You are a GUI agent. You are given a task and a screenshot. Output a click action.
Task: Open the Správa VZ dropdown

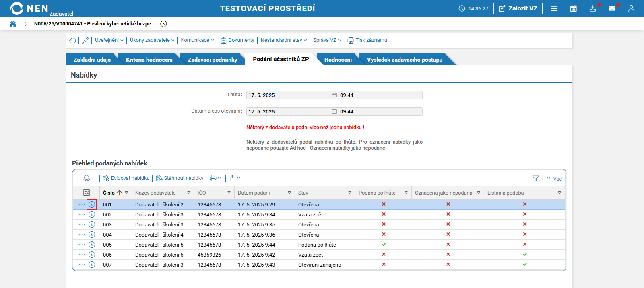click(327, 40)
